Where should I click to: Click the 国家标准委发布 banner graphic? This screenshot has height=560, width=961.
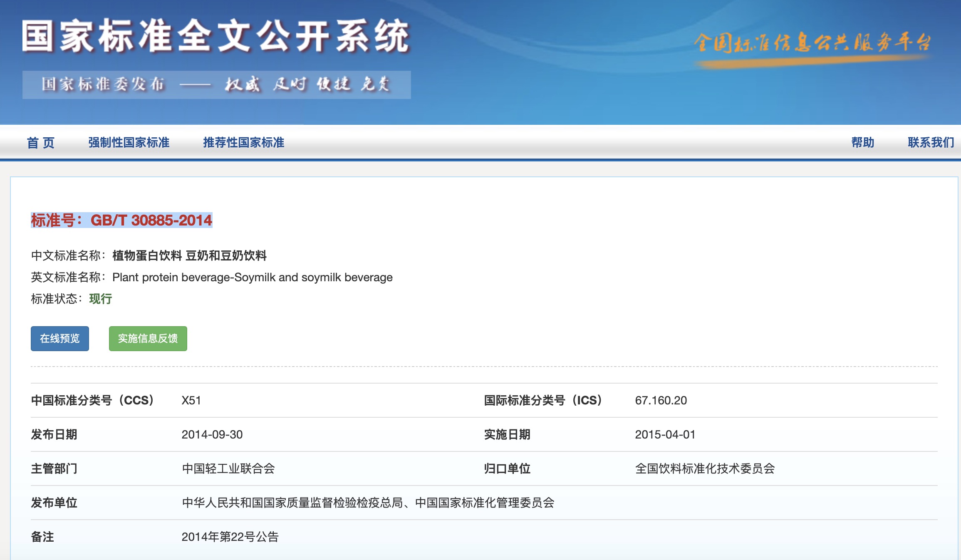point(216,85)
